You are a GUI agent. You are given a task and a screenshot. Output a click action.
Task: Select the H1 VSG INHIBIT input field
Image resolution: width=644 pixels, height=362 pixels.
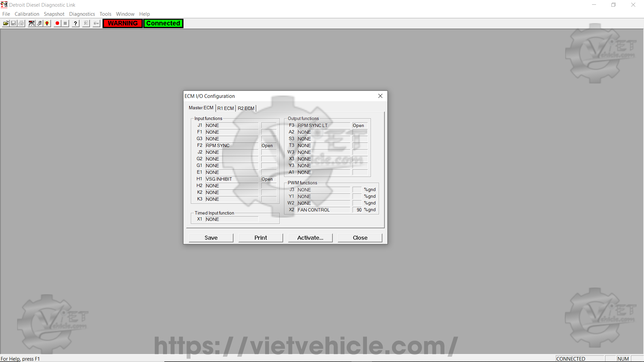tap(231, 179)
